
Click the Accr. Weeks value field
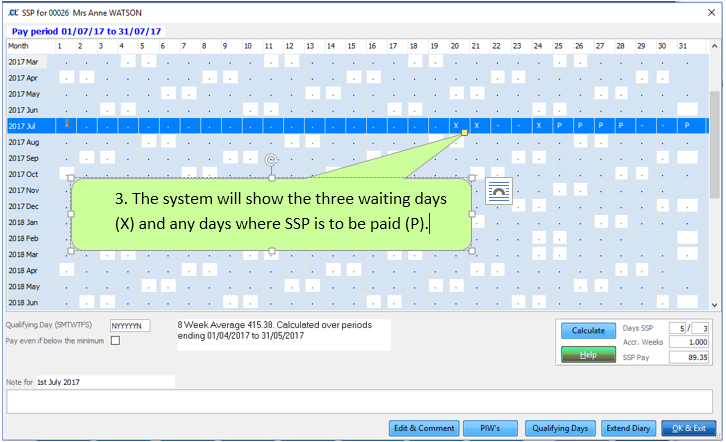coord(690,342)
